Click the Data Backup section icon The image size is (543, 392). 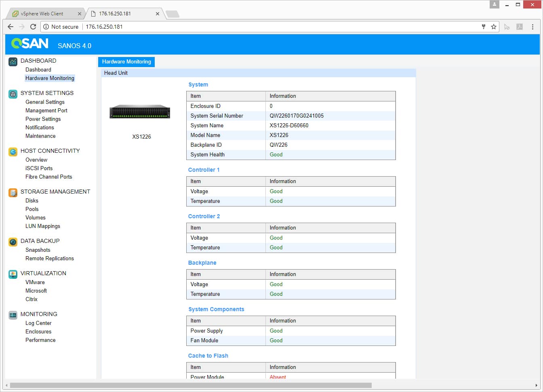pyautogui.click(x=13, y=242)
